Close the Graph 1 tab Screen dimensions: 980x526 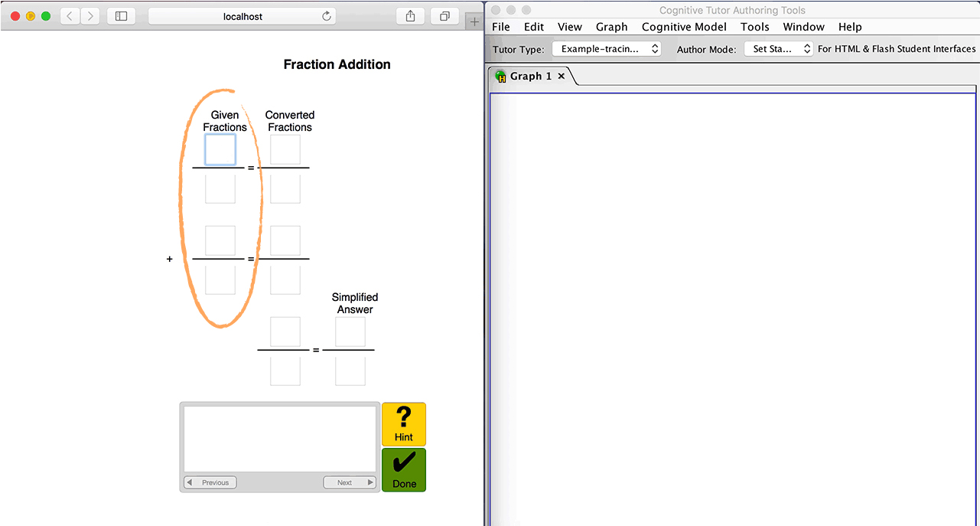pyautogui.click(x=562, y=77)
